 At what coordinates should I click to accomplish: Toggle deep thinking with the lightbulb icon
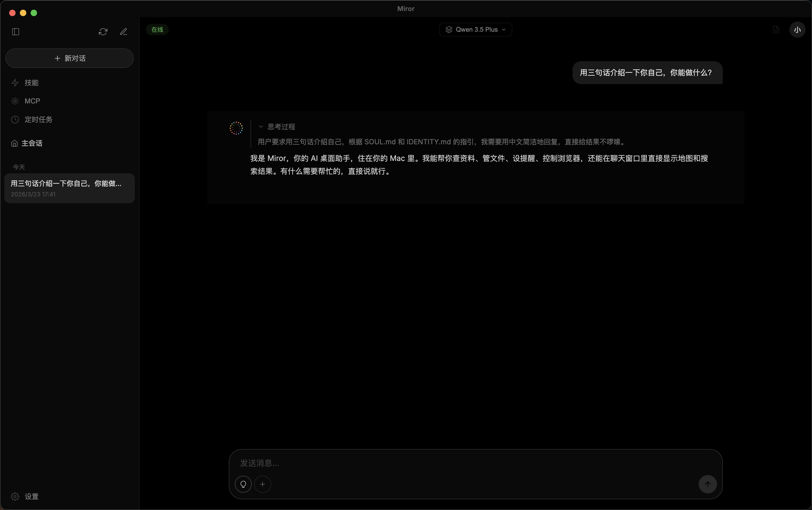(x=243, y=484)
